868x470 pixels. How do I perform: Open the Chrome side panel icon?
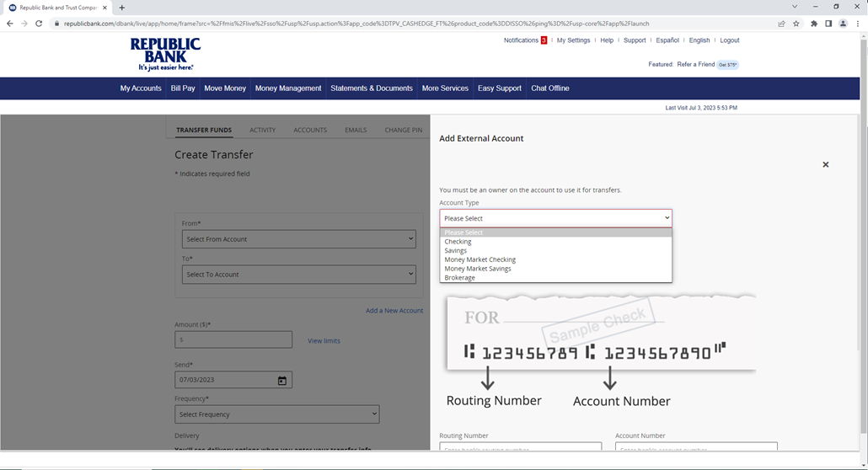pyautogui.click(x=828, y=24)
